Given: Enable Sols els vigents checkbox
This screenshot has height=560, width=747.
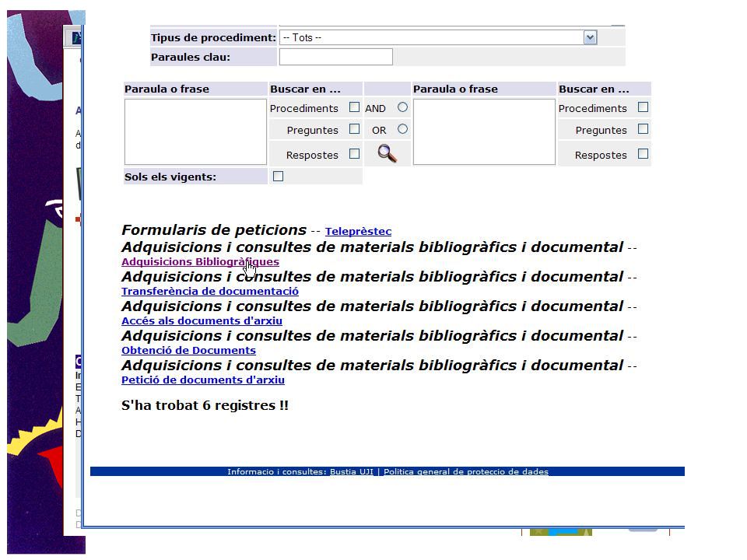Looking at the screenshot, I should [279, 177].
